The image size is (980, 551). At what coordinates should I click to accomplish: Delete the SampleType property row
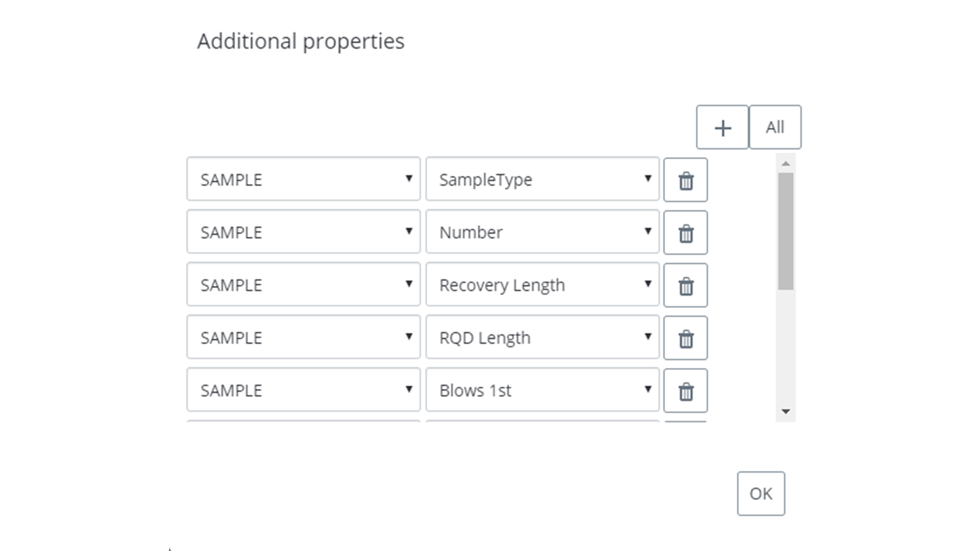[x=685, y=180]
